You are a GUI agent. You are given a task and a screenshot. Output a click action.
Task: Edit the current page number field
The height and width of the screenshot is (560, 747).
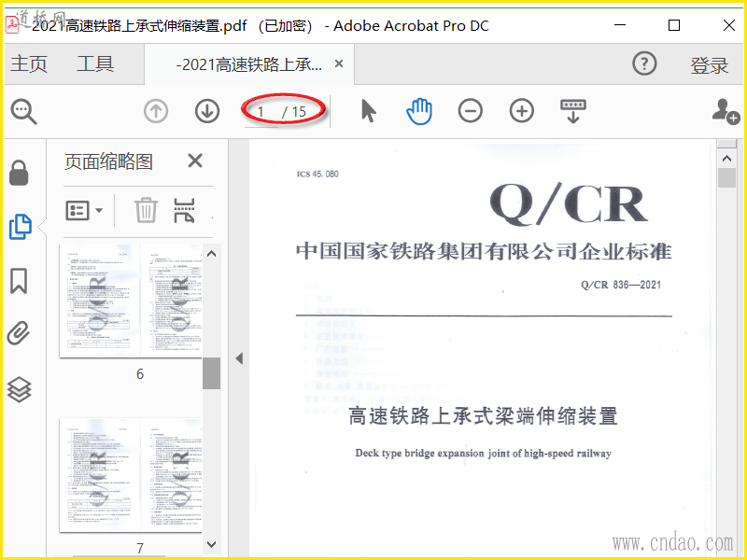click(x=261, y=112)
